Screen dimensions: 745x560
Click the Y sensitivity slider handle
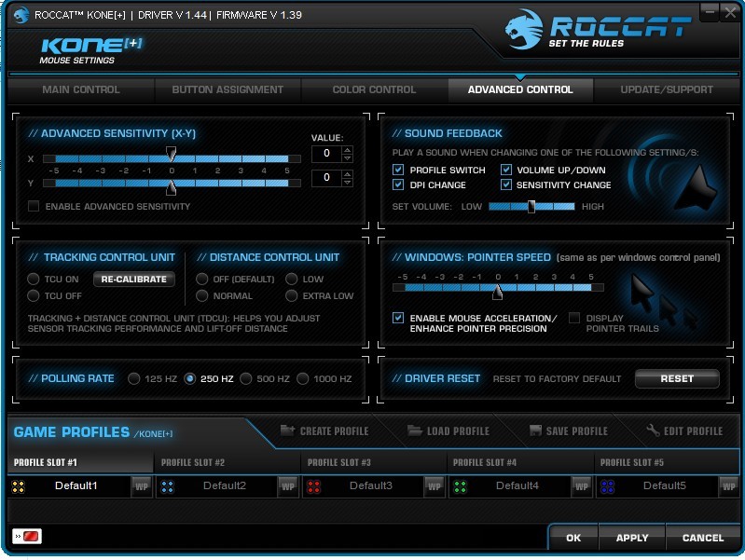pyautogui.click(x=171, y=187)
